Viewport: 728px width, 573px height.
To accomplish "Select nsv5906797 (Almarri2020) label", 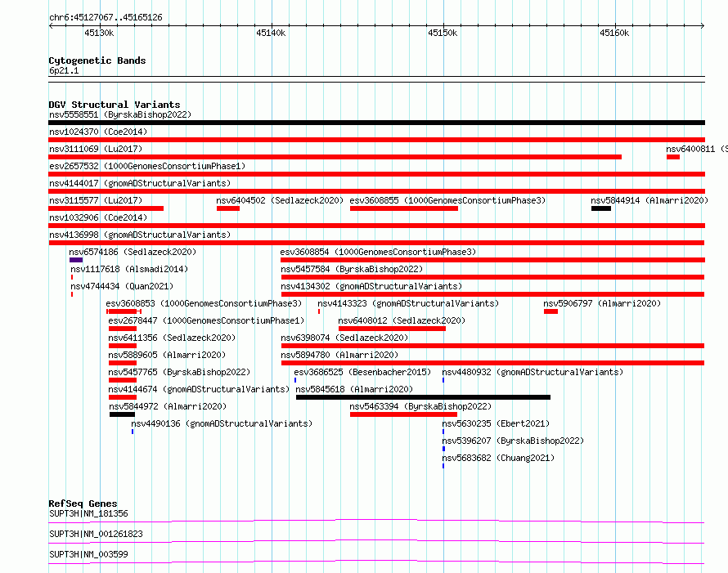I will pos(602,303).
